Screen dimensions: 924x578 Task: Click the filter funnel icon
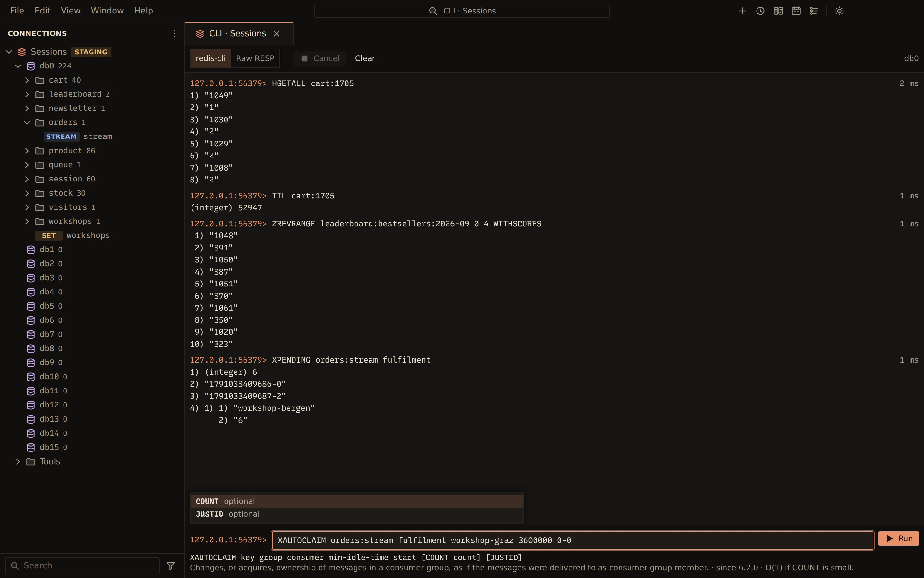coord(171,565)
